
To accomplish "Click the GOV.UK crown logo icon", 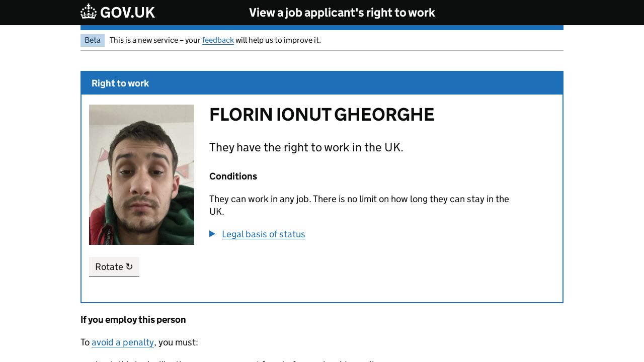I will [89, 12].
